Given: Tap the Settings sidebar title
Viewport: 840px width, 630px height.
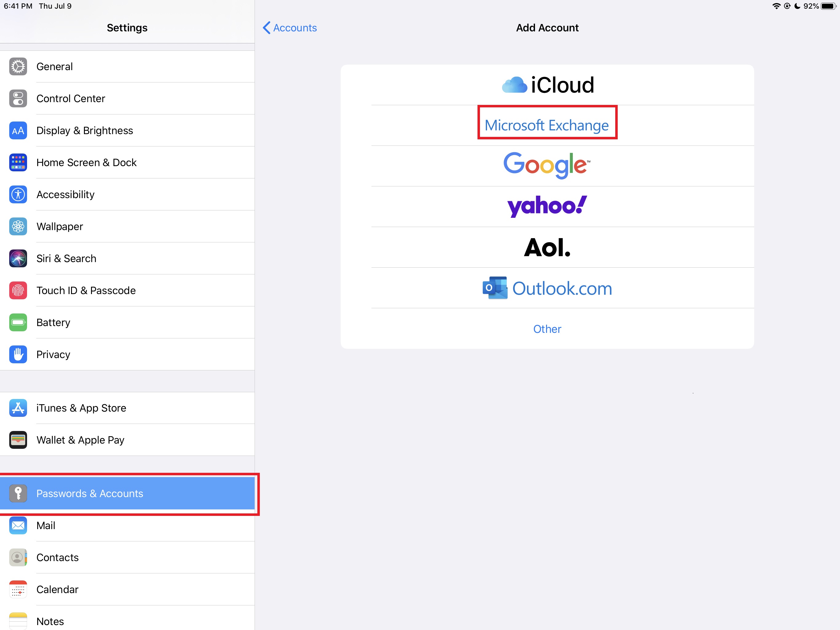Looking at the screenshot, I should [x=127, y=28].
